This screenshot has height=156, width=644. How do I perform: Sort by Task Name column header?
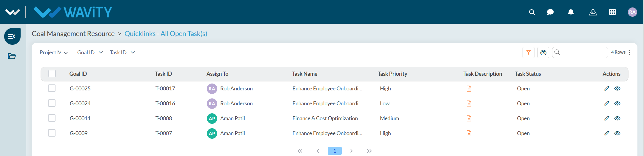tap(305, 74)
